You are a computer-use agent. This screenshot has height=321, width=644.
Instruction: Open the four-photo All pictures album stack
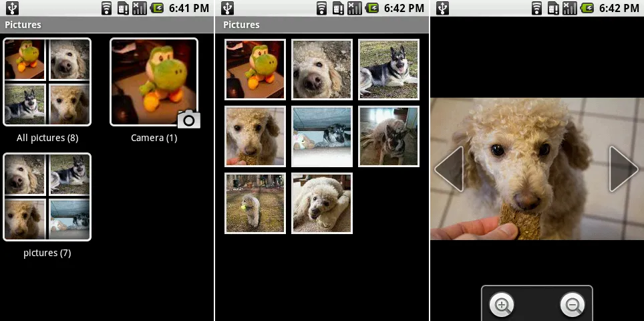click(x=47, y=82)
